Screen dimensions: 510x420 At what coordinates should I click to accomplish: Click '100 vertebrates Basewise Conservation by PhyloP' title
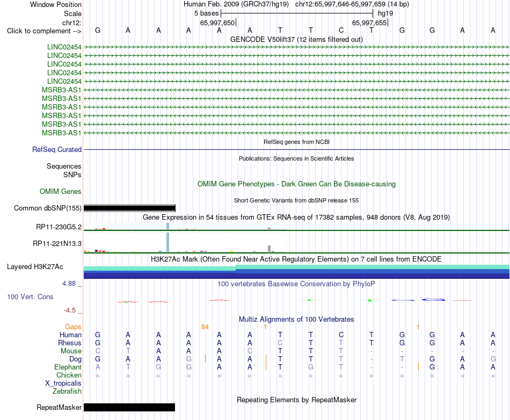(x=296, y=284)
